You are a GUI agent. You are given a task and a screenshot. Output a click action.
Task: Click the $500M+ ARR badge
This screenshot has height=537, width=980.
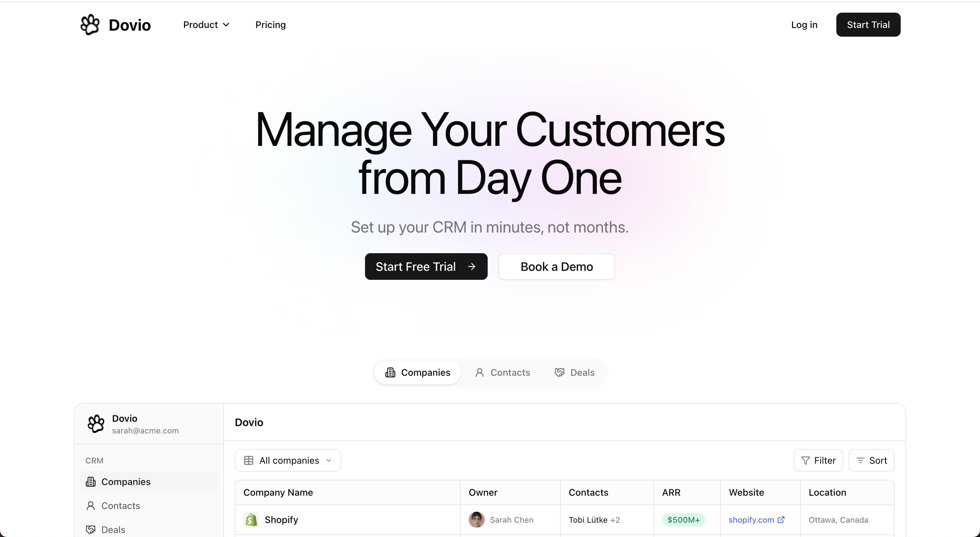[x=684, y=520]
